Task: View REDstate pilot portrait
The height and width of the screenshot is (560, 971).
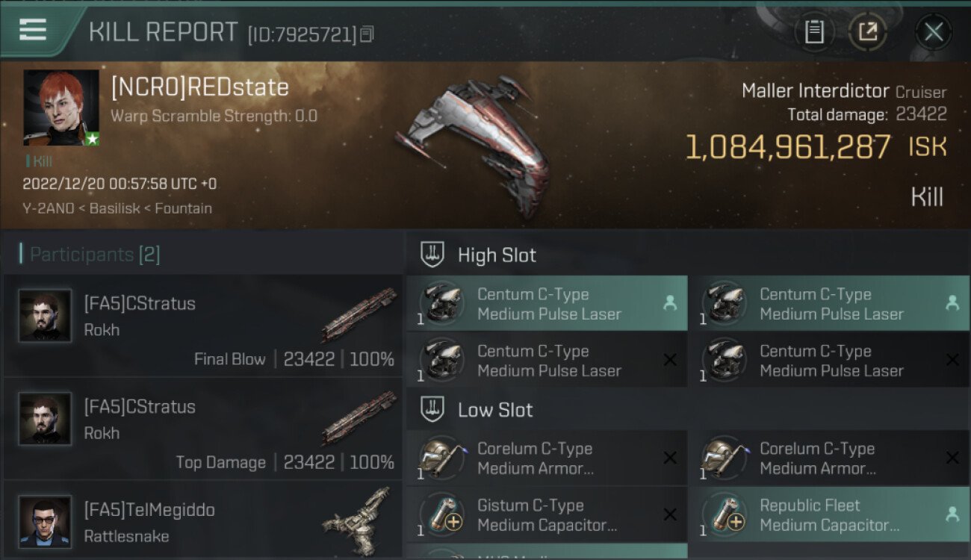Action: tap(61, 108)
